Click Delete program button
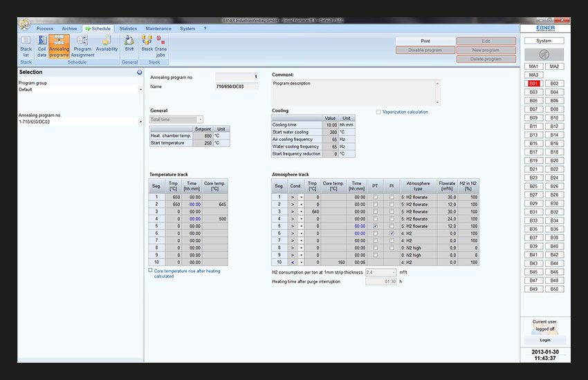The width and height of the screenshot is (588, 380). point(486,59)
